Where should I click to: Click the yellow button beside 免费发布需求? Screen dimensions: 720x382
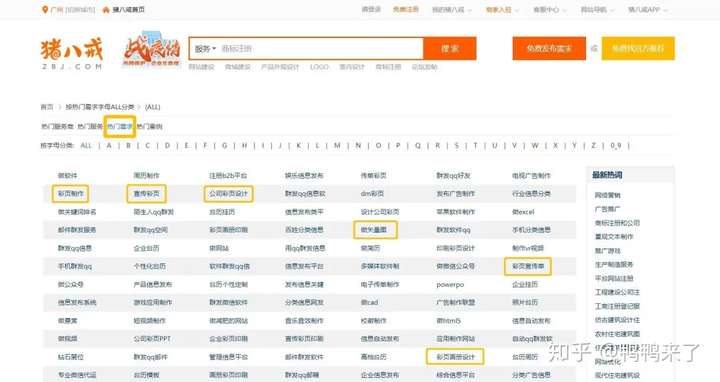[638, 49]
